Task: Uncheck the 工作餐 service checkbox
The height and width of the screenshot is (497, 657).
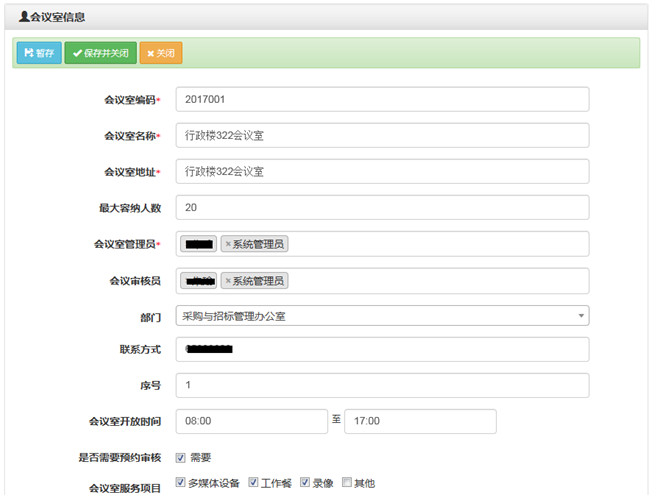Action: (x=253, y=483)
